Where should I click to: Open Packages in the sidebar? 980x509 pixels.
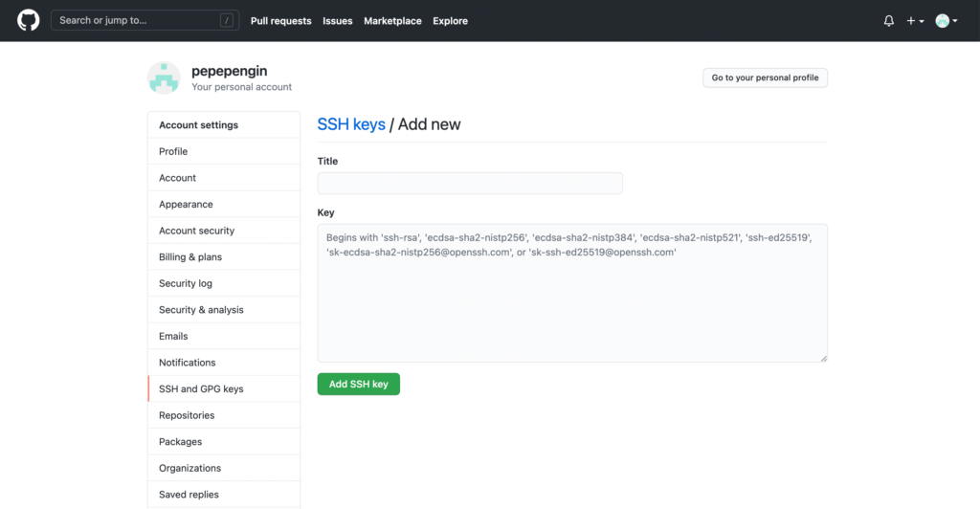224,442
